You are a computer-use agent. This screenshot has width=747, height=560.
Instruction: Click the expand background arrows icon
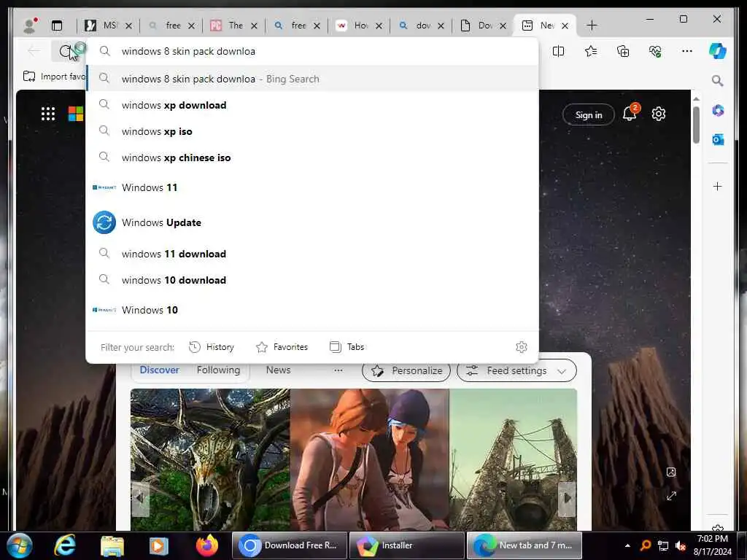(671, 496)
